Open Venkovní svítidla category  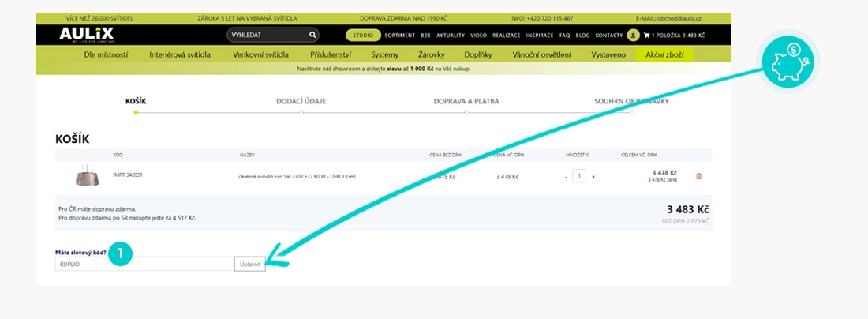(x=260, y=54)
